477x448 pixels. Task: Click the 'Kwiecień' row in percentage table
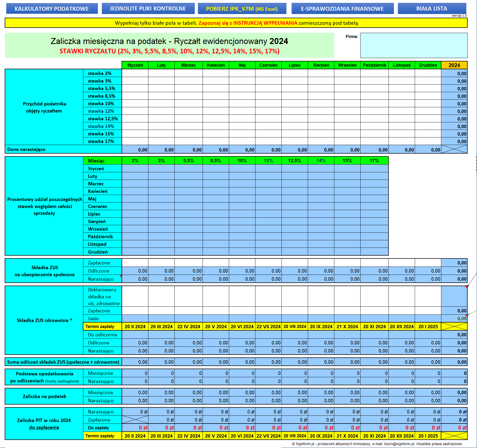coord(103,191)
